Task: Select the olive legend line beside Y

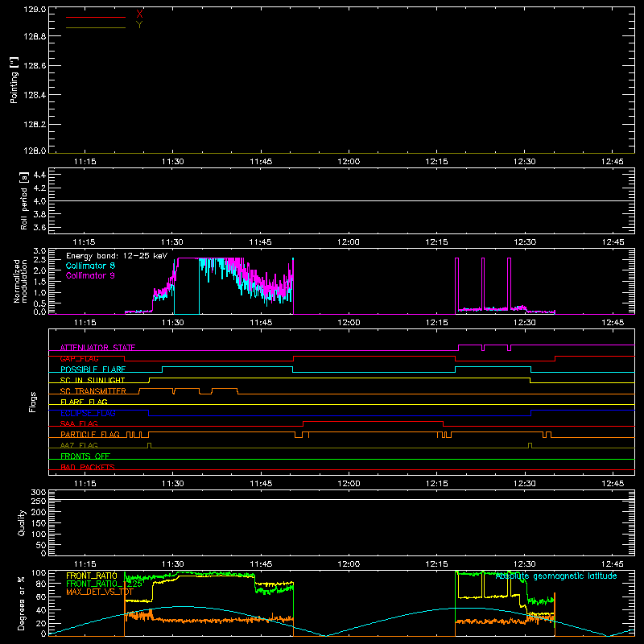Action: (x=96, y=28)
